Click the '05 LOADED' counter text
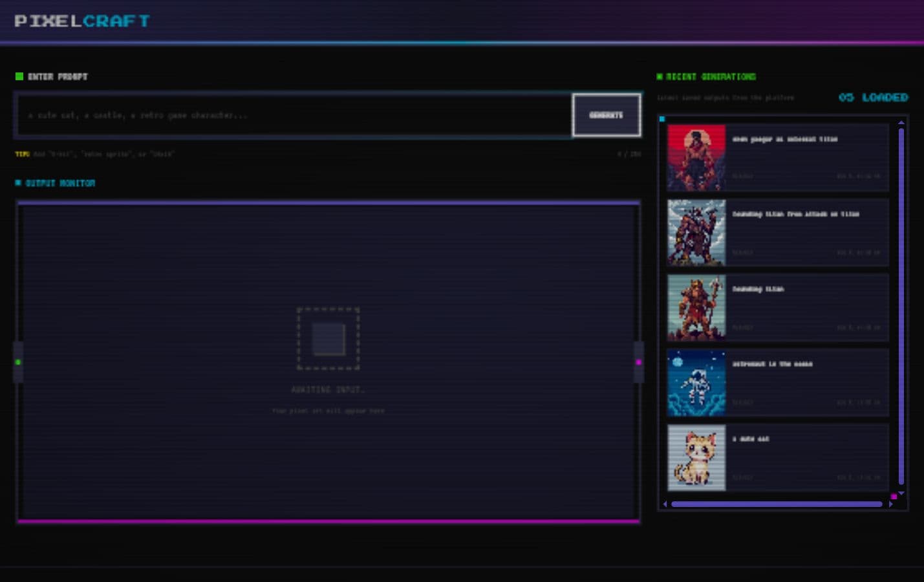 click(x=873, y=98)
